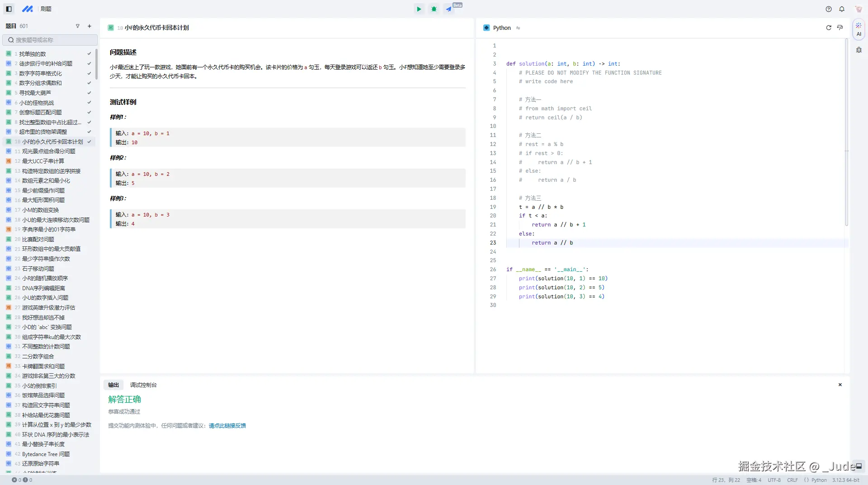Click the errors and warnings status indicator
Viewport: 868px width, 485px height.
tap(22, 480)
